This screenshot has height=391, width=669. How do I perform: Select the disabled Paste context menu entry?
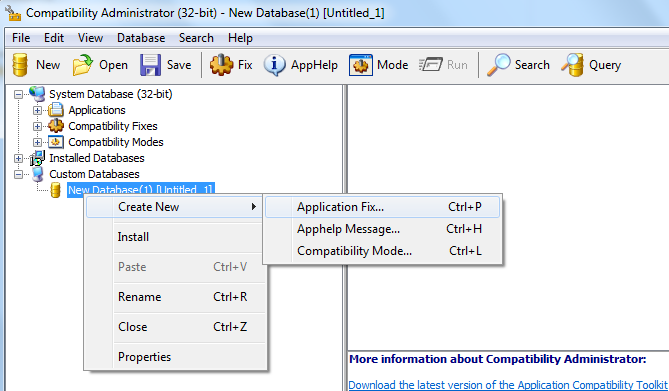click(x=176, y=267)
